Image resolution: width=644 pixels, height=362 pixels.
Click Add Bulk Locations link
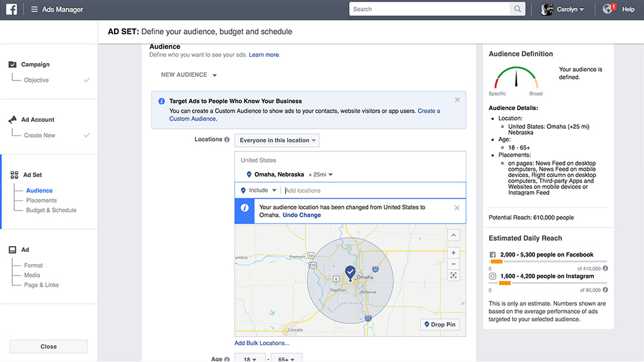(262, 343)
